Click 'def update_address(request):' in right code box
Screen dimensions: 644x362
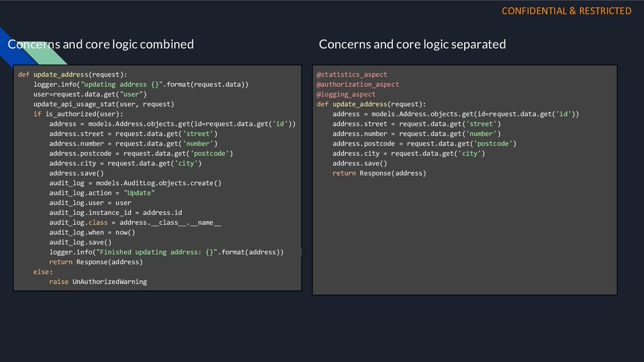point(371,104)
